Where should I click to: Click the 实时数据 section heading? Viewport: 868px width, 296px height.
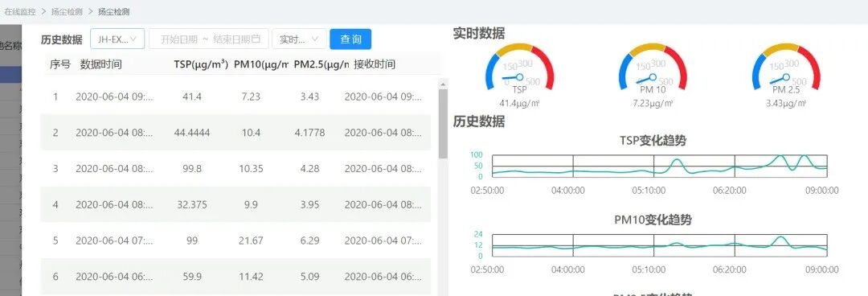coord(479,33)
